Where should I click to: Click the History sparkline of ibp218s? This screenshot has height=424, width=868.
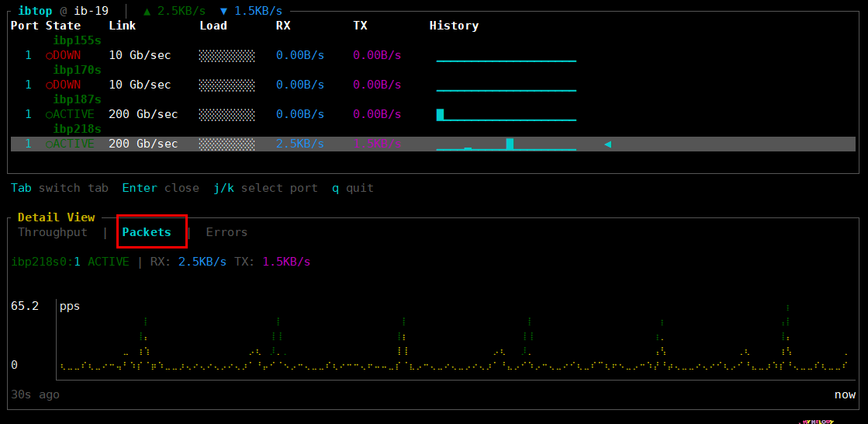coord(507,144)
